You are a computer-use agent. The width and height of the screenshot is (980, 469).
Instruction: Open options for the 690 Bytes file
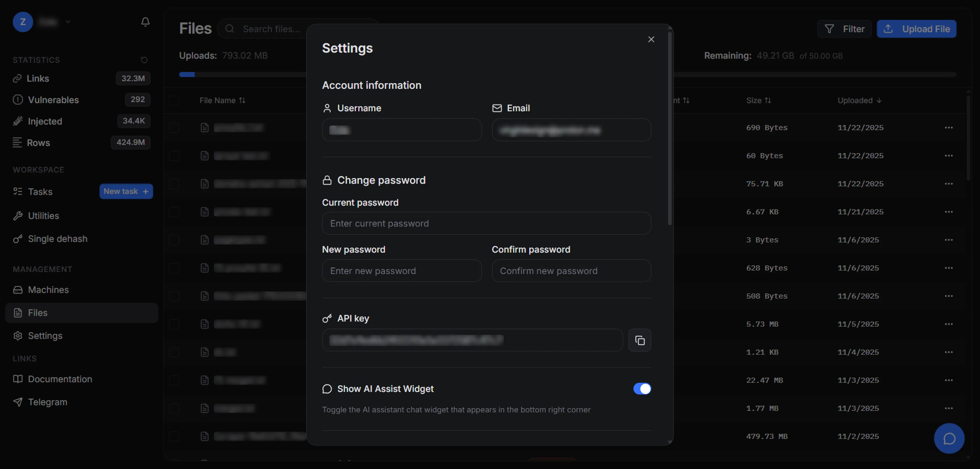coord(948,127)
